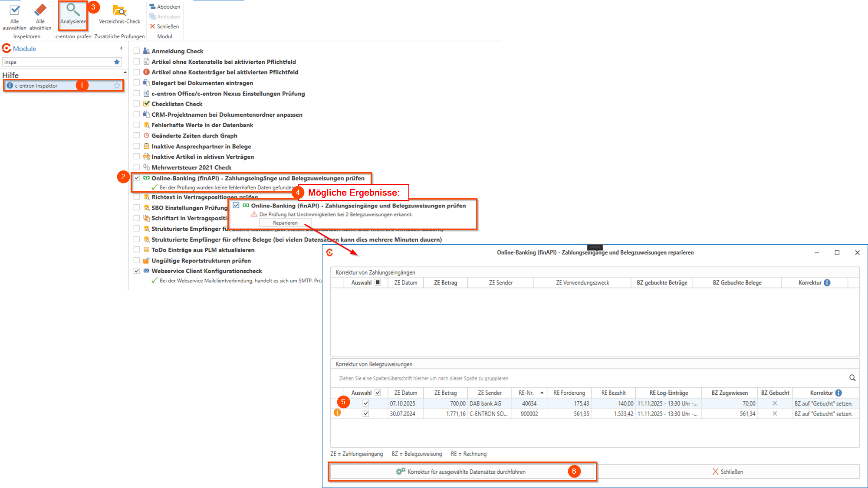The width and height of the screenshot is (868, 488).
Task: Toggle Auswahl checkbox for 07.10.2025 row
Action: tap(366, 403)
